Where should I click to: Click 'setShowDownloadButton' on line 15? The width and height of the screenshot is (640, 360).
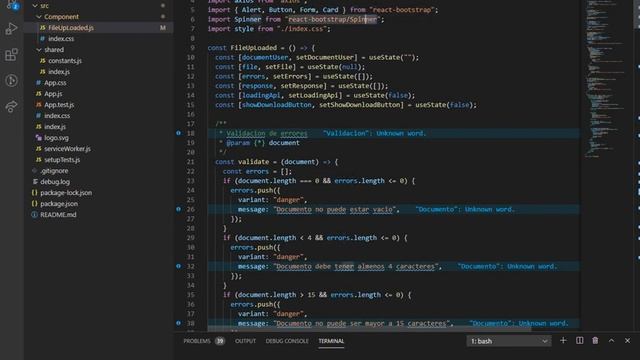click(x=361, y=105)
